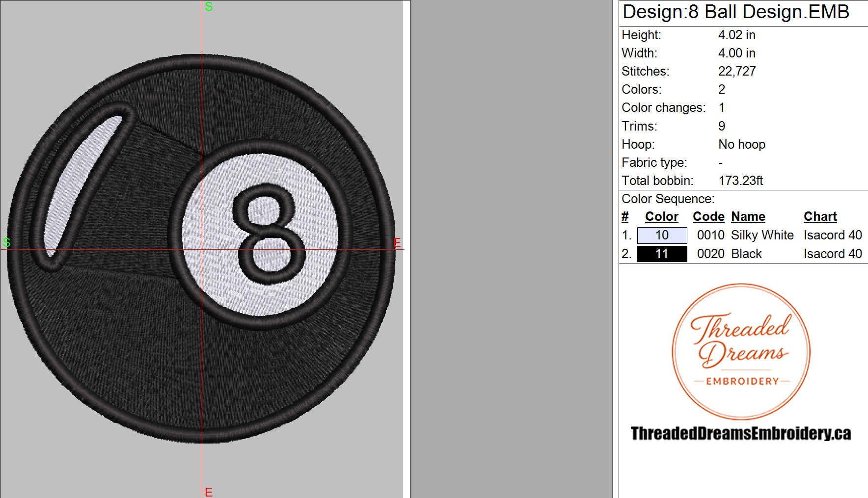Screen dimensions: 868x498
Task: Click the thread code 0010
Action: [x=710, y=236]
